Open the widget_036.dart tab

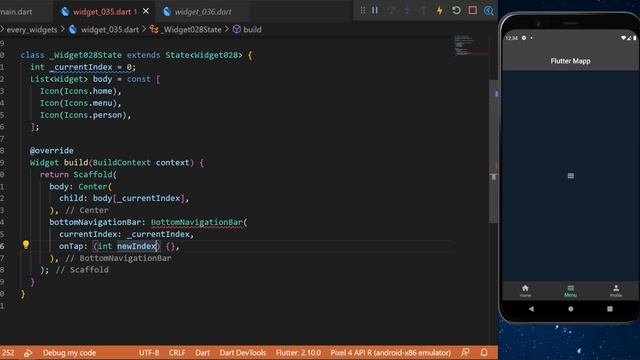203,11
